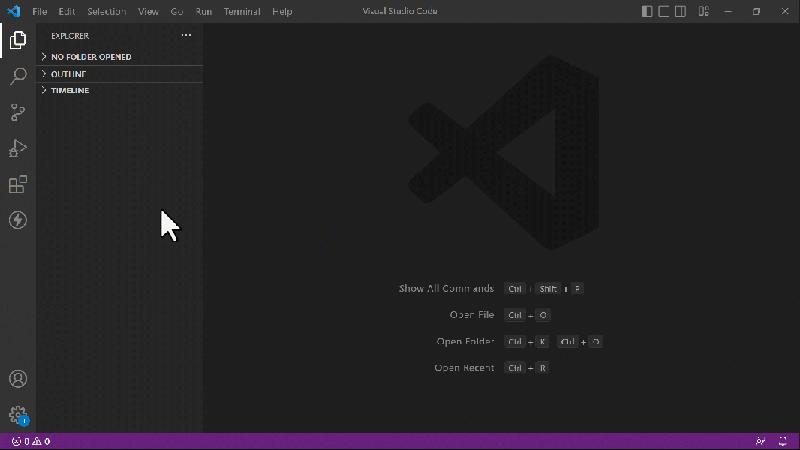
Task: Click the Show All Commands label
Action: (x=446, y=289)
